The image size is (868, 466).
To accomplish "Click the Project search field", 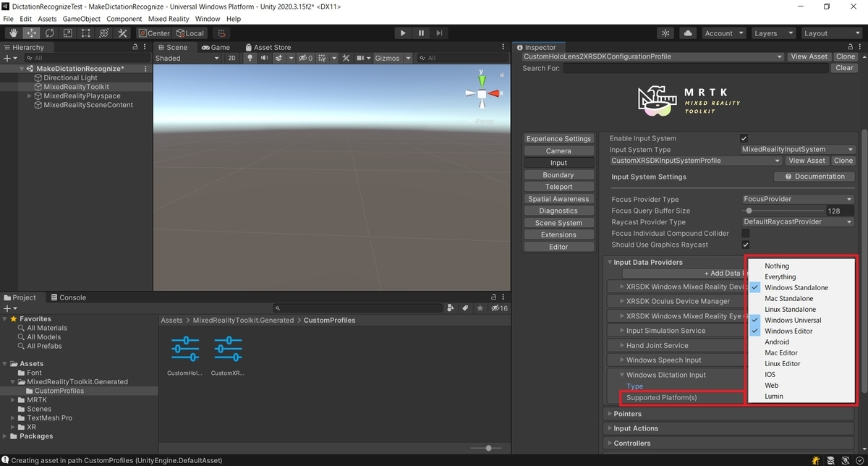I will pos(357,308).
